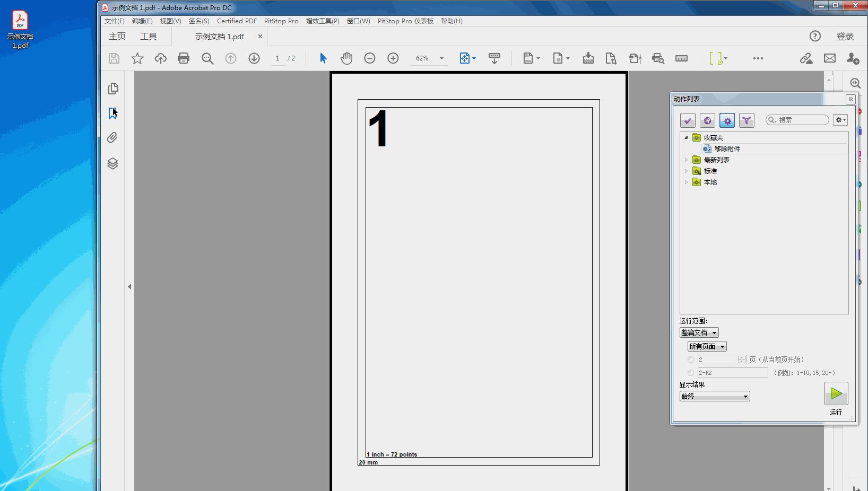Click the add user share icon

click(853, 58)
